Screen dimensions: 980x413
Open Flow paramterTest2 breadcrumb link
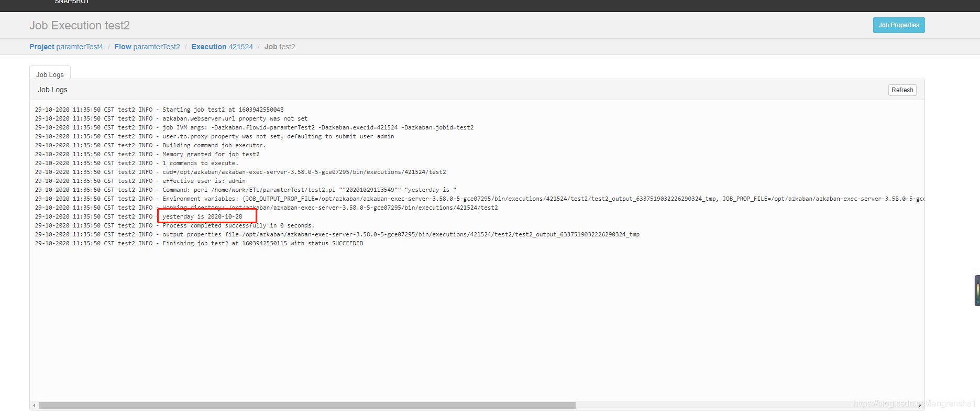[147, 47]
